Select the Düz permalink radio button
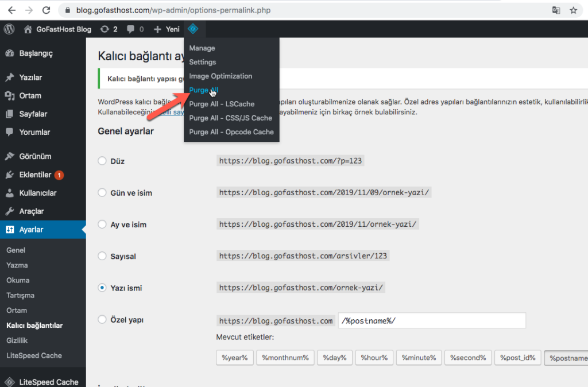588x387 pixels. pyautogui.click(x=102, y=161)
